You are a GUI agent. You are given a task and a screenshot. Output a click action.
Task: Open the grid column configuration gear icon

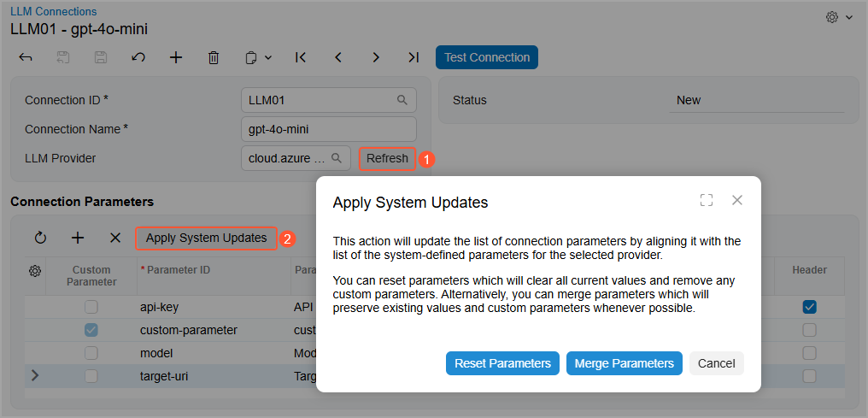[x=35, y=271]
